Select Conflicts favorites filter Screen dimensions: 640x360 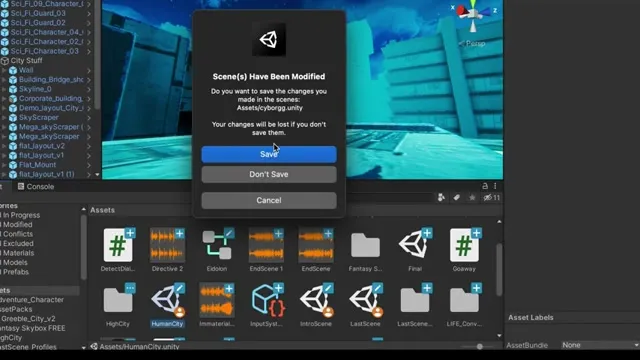(x=17, y=234)
